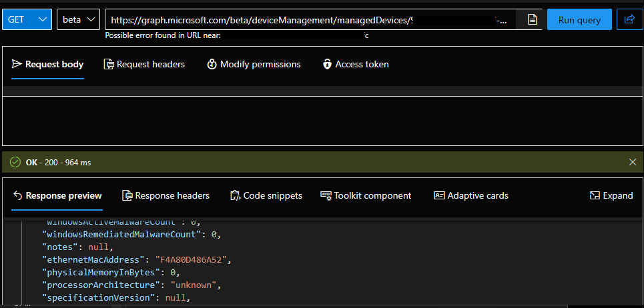Open the GET method dropdown

coord(27,19)
